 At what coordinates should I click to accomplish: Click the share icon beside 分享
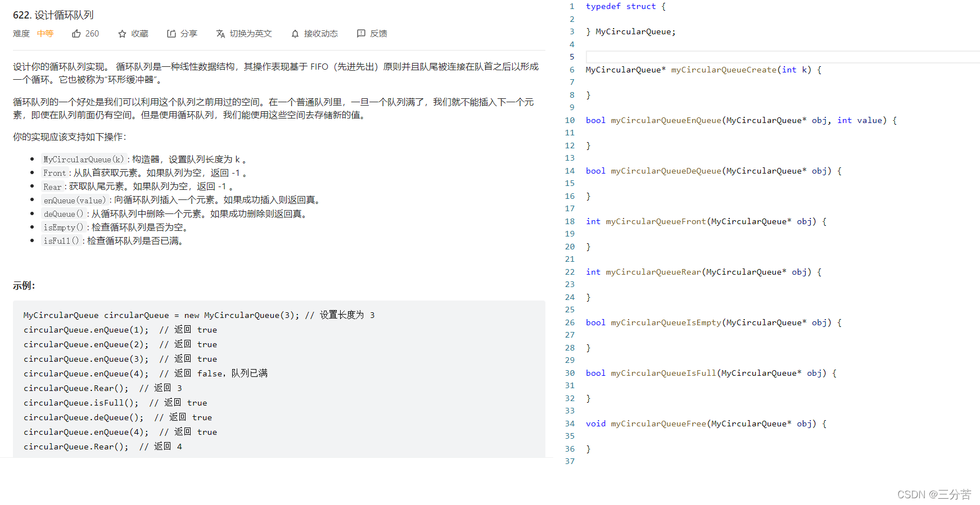coord(171,34)
